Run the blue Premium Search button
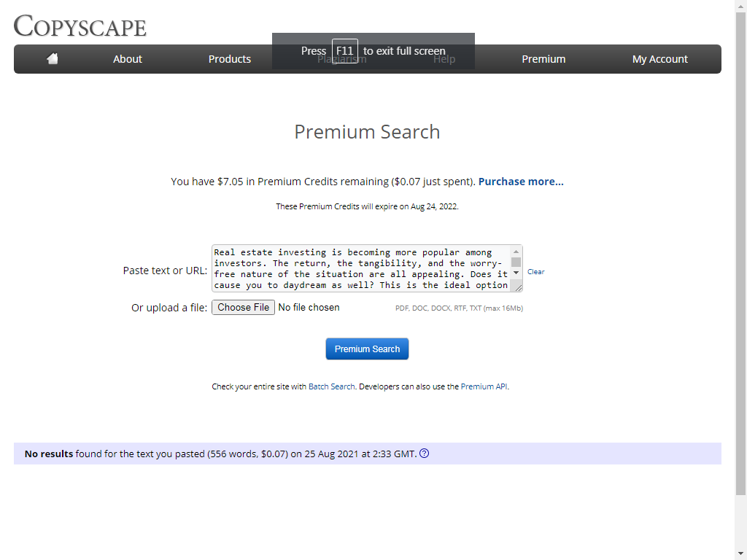The image size is (747, 560). point(367,349)
